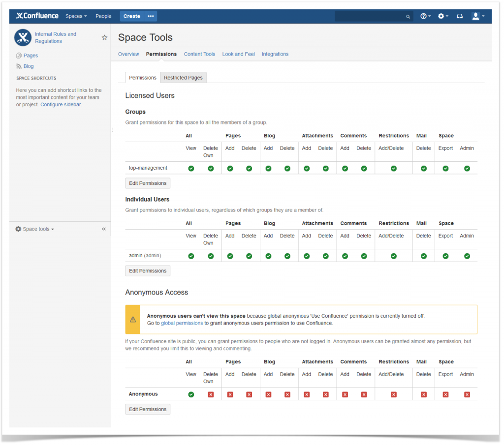Click the Confluence logo in the header
This screenshot has height=445, width=504.
coord(37,16)
